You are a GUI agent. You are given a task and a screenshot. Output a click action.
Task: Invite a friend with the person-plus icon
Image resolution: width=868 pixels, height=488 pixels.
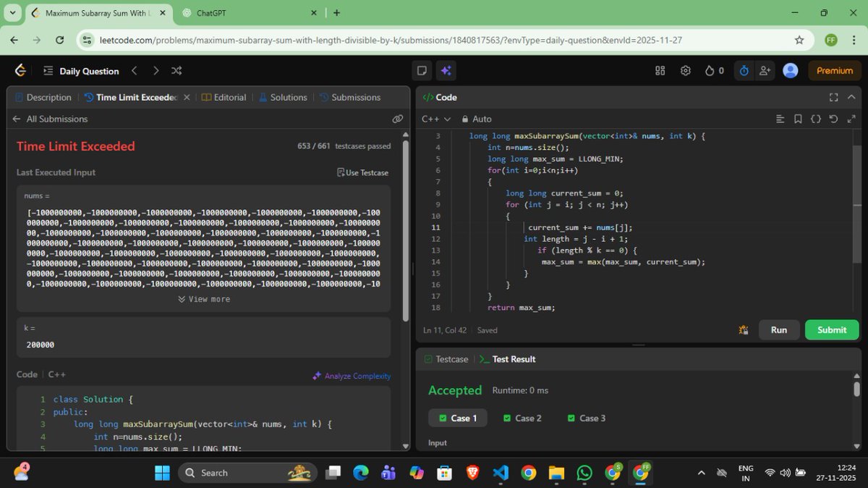(764, 70)
